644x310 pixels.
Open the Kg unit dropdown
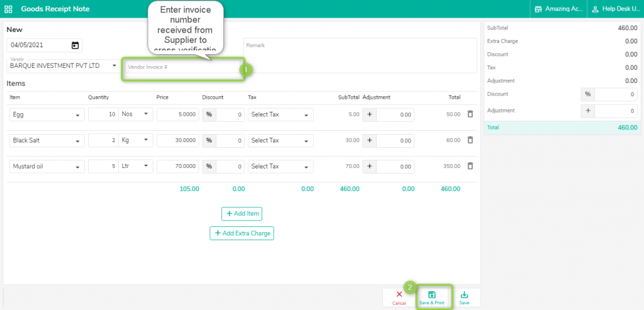(x=136, y=140)
